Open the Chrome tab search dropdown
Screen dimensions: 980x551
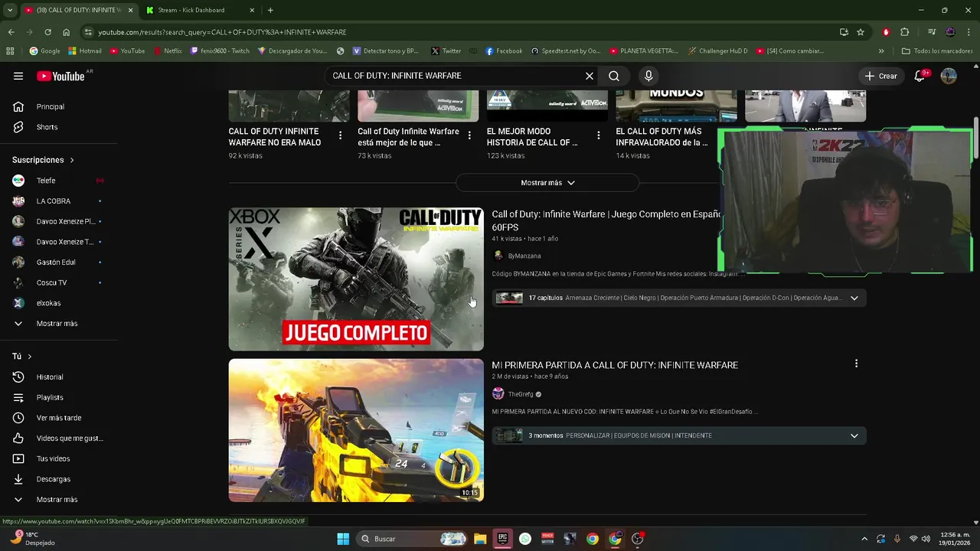[x=10, y=10]
